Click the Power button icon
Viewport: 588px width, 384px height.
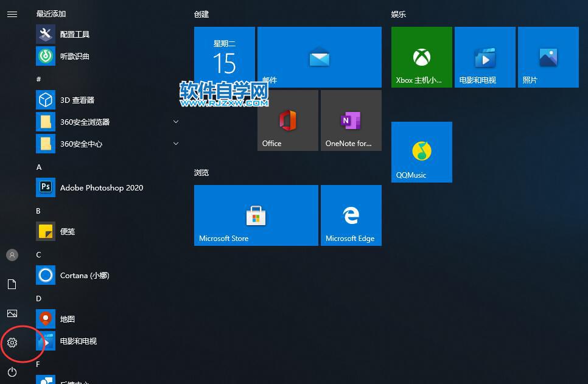pos(12,372)
